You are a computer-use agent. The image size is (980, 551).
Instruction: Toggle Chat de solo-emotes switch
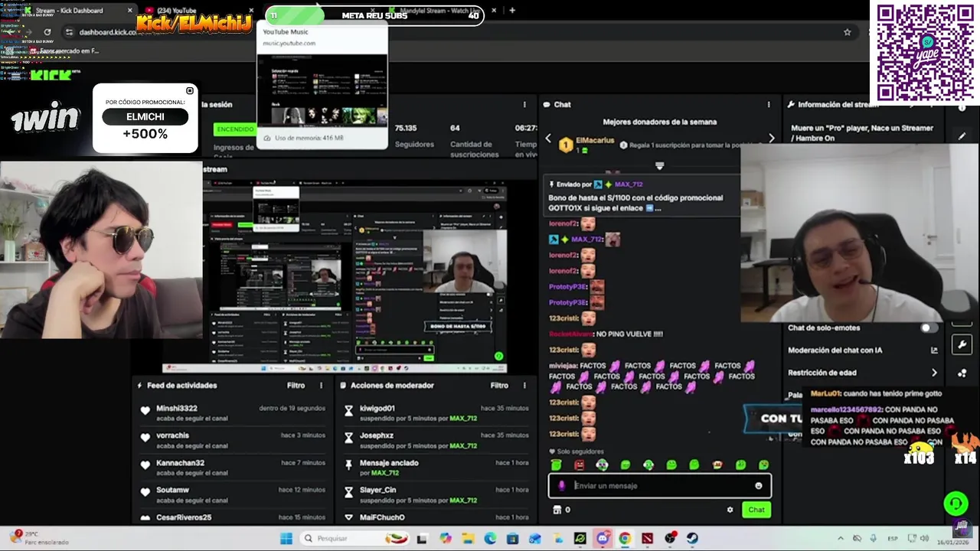click(x=928, y=328)
